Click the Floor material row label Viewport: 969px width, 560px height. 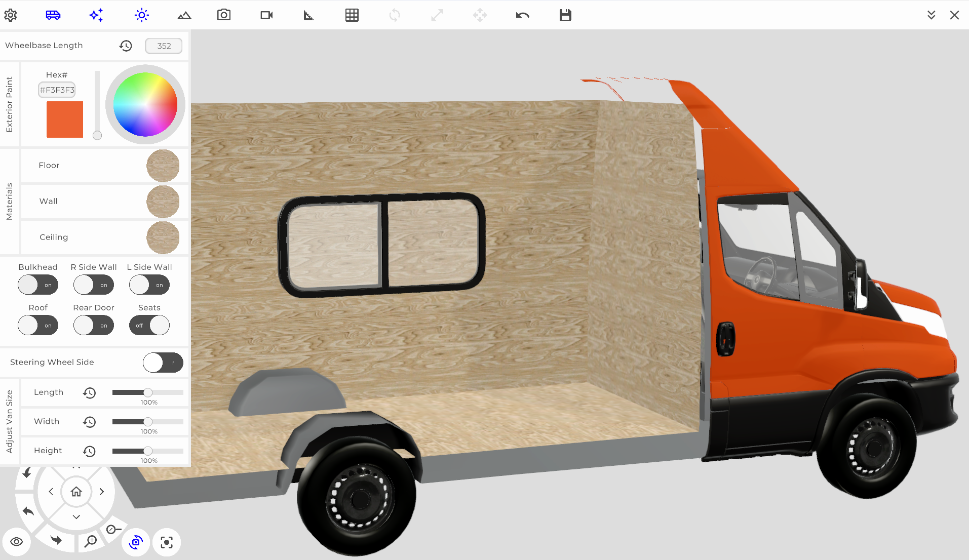tap(49, 166)
